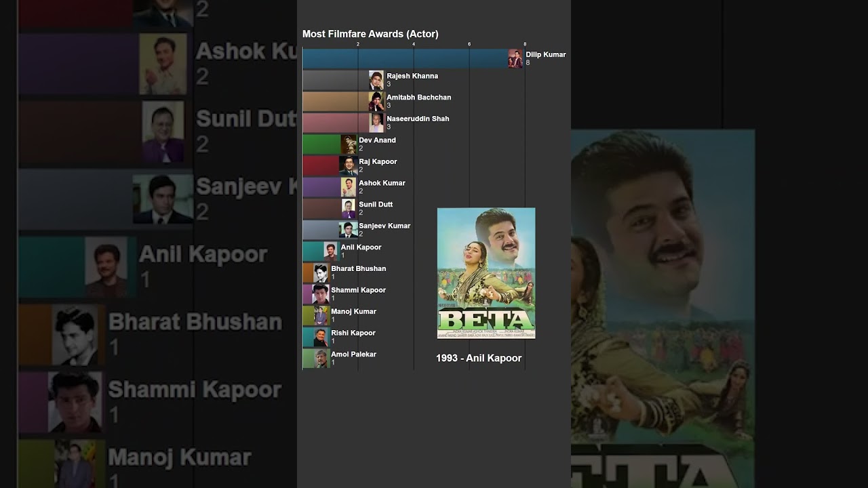This screenshot has width=868, height=488.
Task: Click the 'Naseeruddin Shah' name label
Action: [x=418, y=119]
